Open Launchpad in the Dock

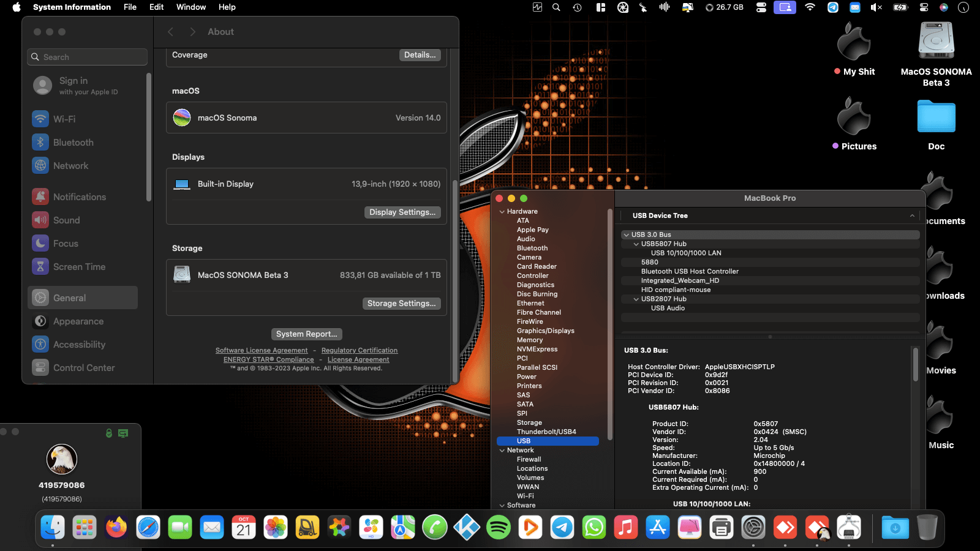click(x=85, y=527)
